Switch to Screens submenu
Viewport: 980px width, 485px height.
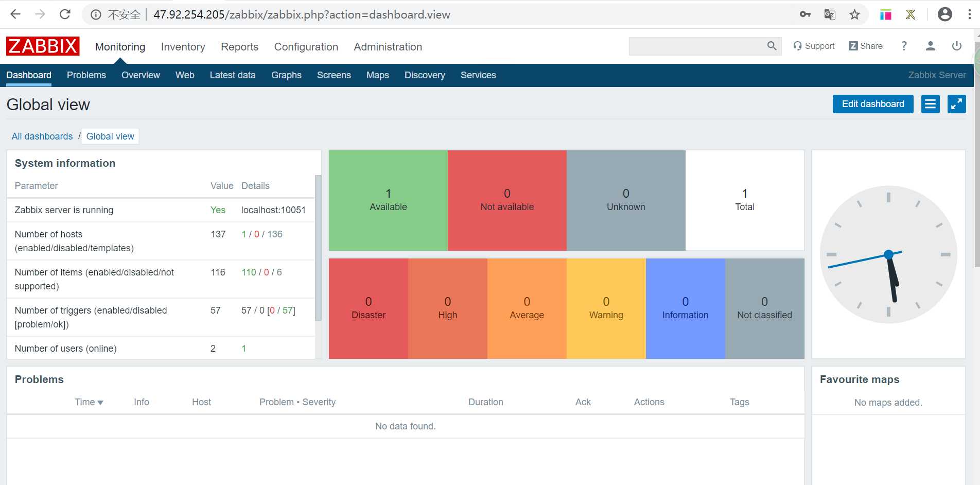click(334, 75)
